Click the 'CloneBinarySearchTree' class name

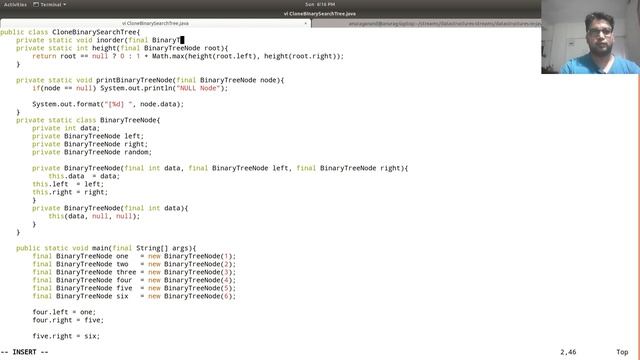point(94,32)
